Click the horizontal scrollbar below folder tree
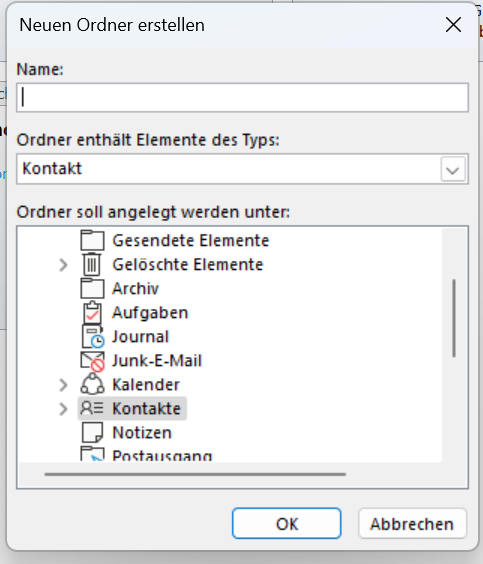Image resolution: width=483 pixels, height=564 pixels. pyautogui.click(x=195, y=474)
